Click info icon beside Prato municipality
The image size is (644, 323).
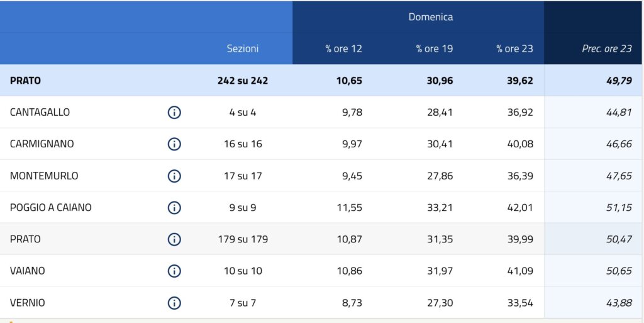click(x=174, y=239)
